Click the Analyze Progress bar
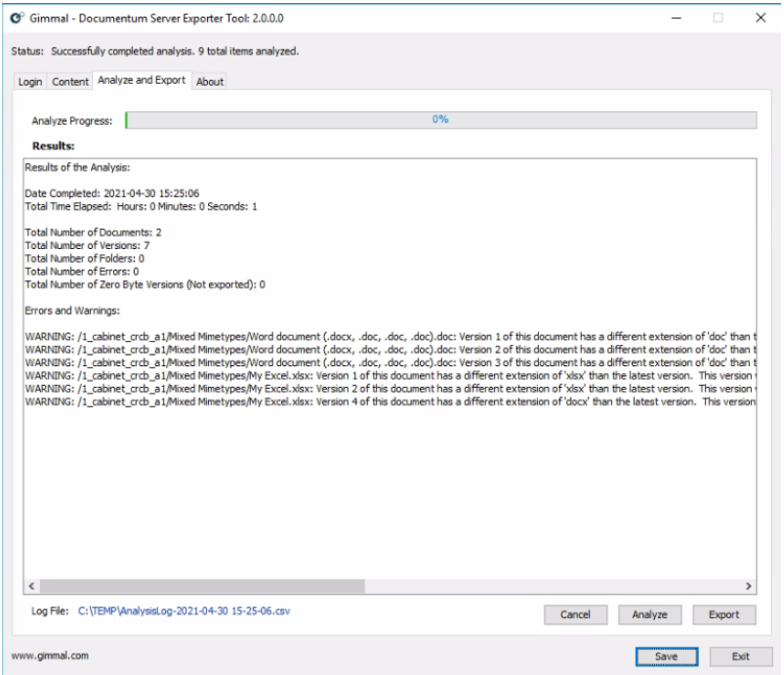 tap(440, 120)
